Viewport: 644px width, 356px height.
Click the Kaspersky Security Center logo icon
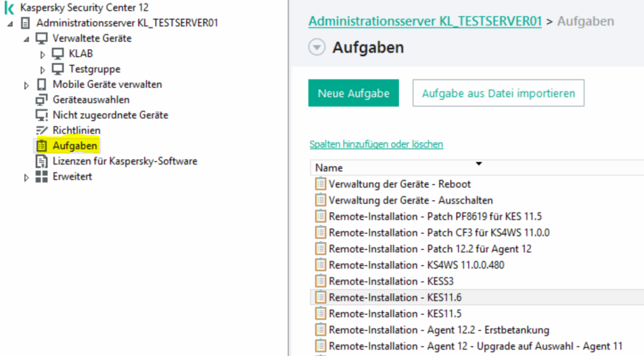click(x=9, y=8)
